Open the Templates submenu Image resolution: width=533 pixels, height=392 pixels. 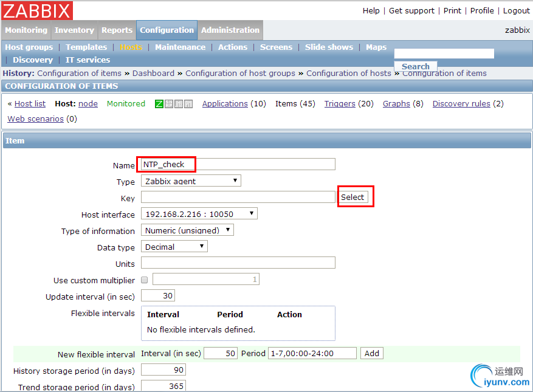coord(86,47)
